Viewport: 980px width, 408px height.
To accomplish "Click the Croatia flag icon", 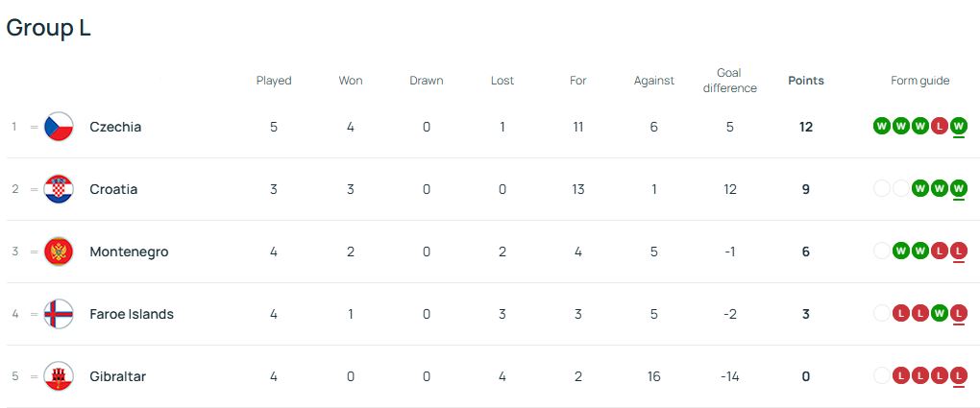I will click(59, 189).
